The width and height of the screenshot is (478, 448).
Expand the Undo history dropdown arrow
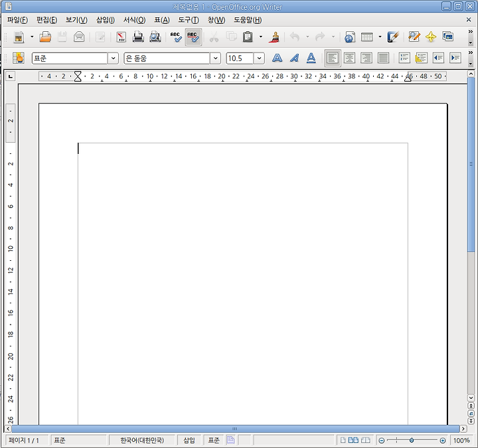click(x=307, y=37)
